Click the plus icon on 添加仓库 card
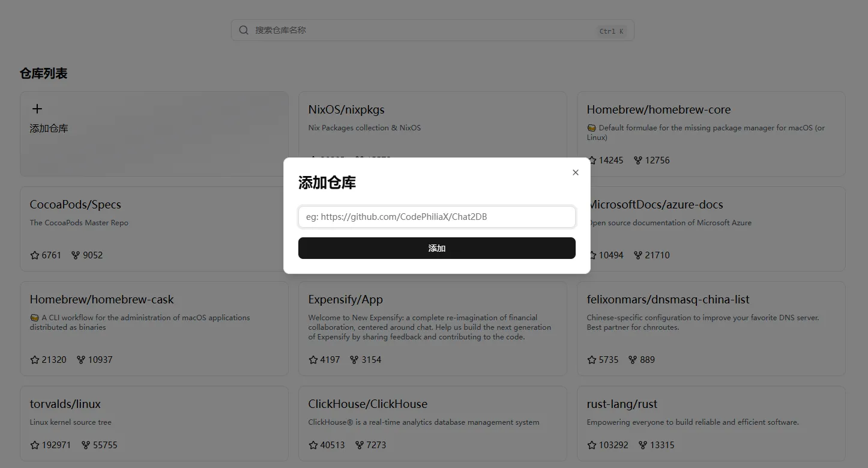This screenshot has height=468, width=868. [x=37, y=109]
